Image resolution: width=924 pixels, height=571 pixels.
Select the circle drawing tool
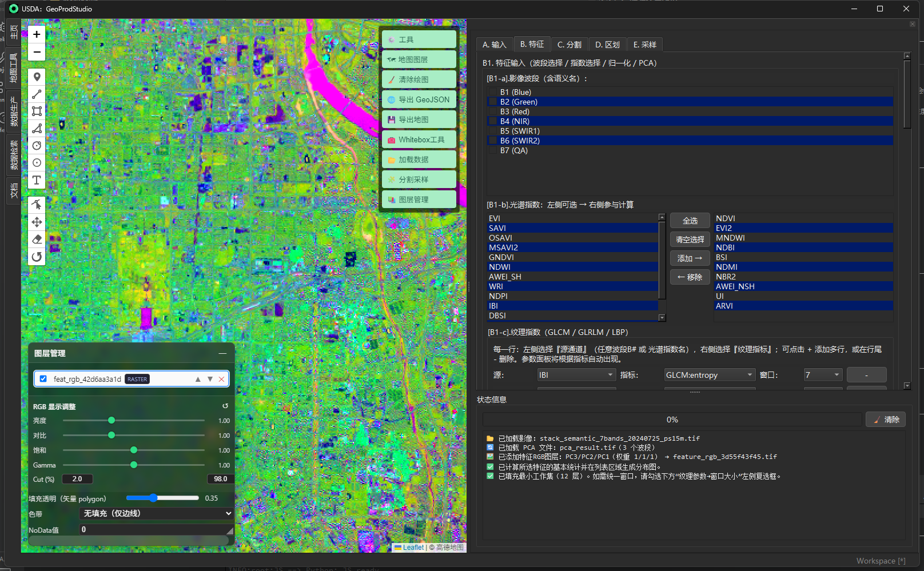[37, 146]
